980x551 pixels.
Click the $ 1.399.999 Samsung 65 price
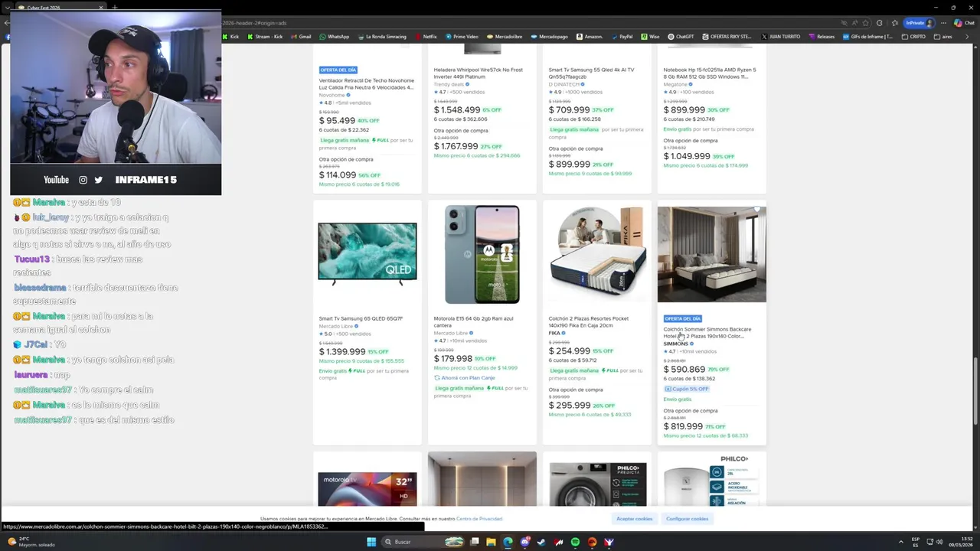tap(342, 351)
